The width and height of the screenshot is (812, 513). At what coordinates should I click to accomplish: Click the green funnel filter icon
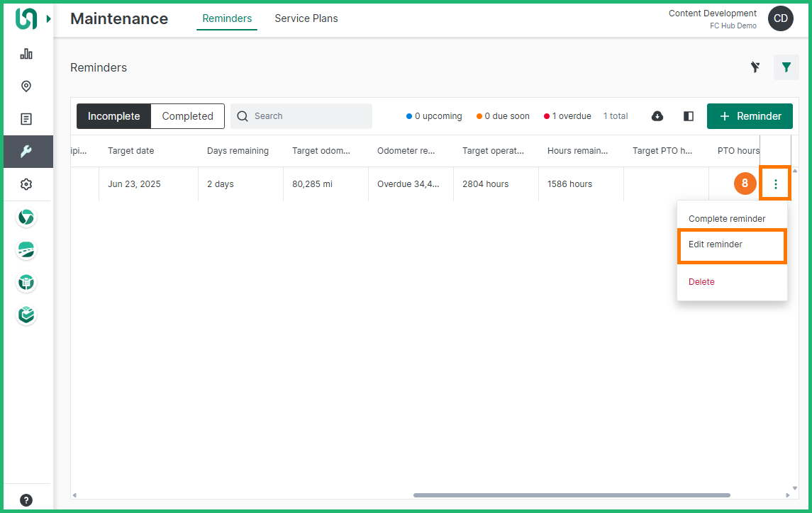pyautogui.click(x=786, y=67)
